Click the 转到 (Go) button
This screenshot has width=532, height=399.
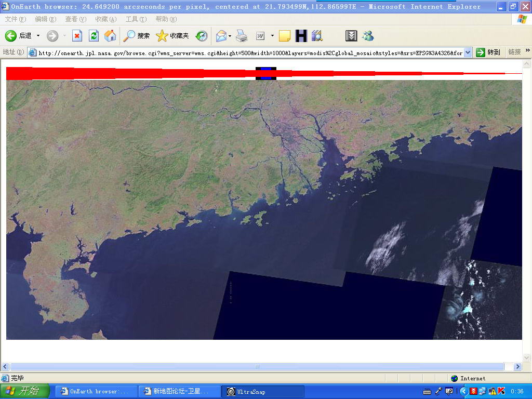(488, 52)
